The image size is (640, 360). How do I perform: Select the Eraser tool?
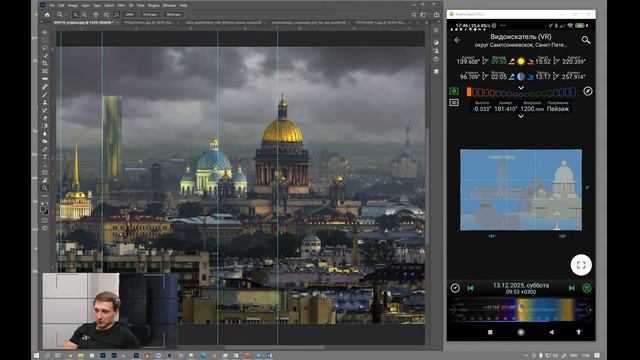pyautogui.click(x=44, y=118)
